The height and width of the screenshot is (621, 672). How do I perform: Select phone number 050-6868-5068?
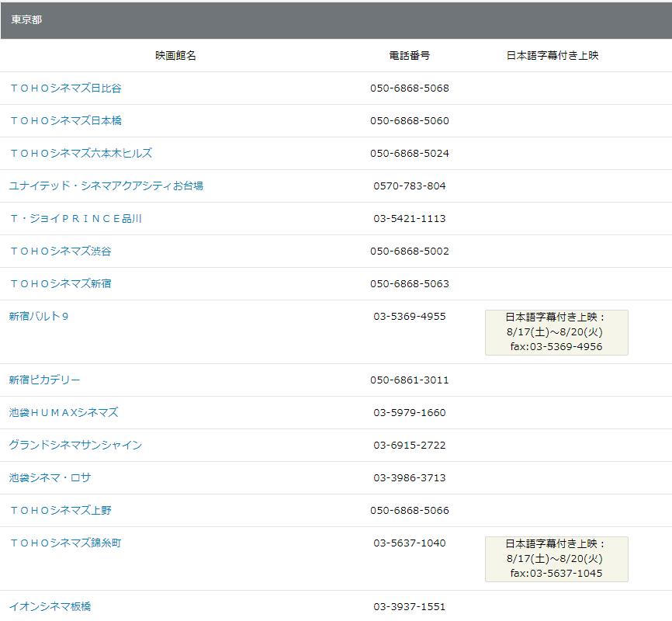(409, 88)
